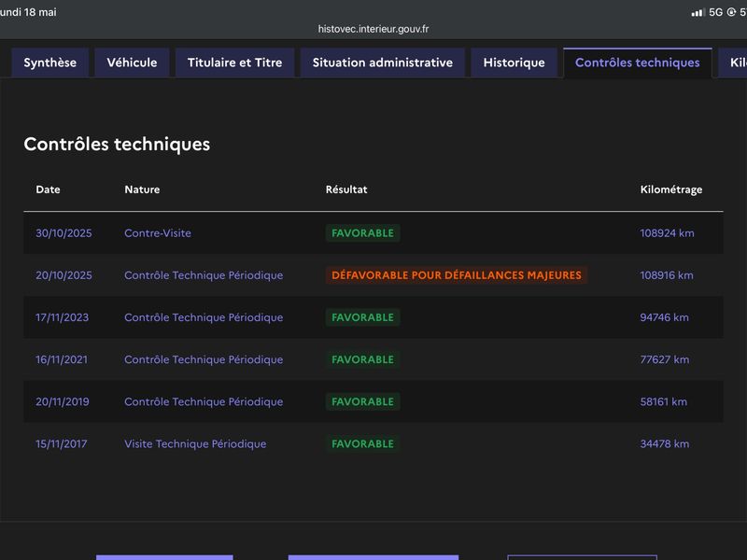Click the DÉFAVORABLE POUR DÉFAILLANCES MAJEURES badge
Viewport: 747px width, 560px height.
pos(457,275)
